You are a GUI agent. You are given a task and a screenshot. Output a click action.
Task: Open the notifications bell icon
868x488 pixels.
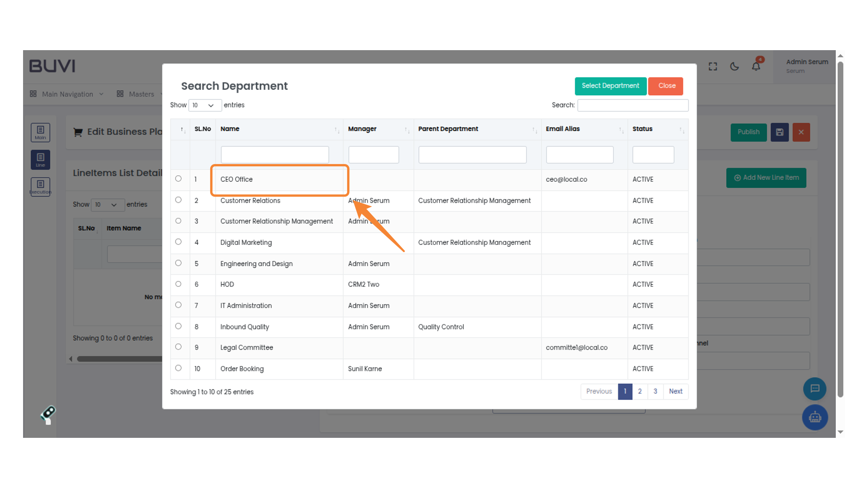point(756,66)
